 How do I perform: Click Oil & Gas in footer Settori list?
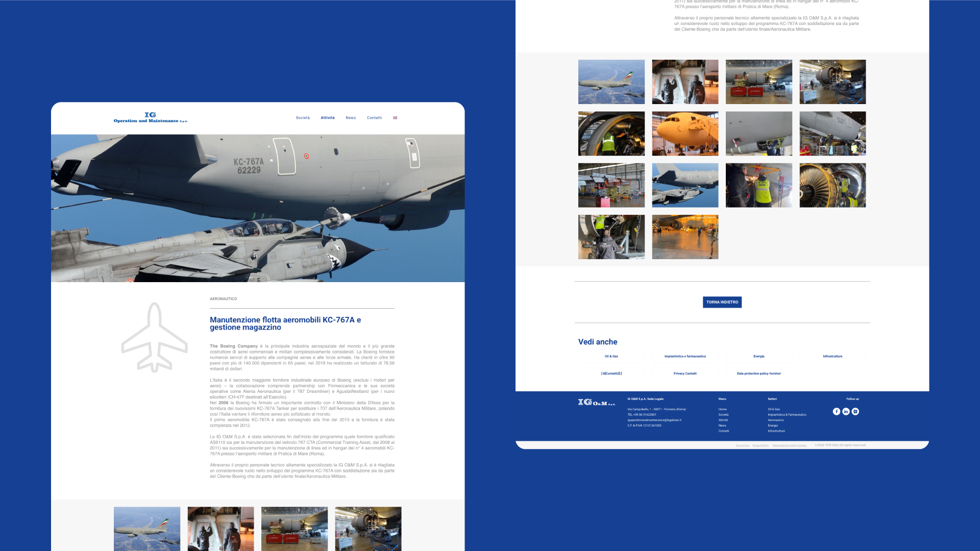pyautogui.click(x=774, y=409)
